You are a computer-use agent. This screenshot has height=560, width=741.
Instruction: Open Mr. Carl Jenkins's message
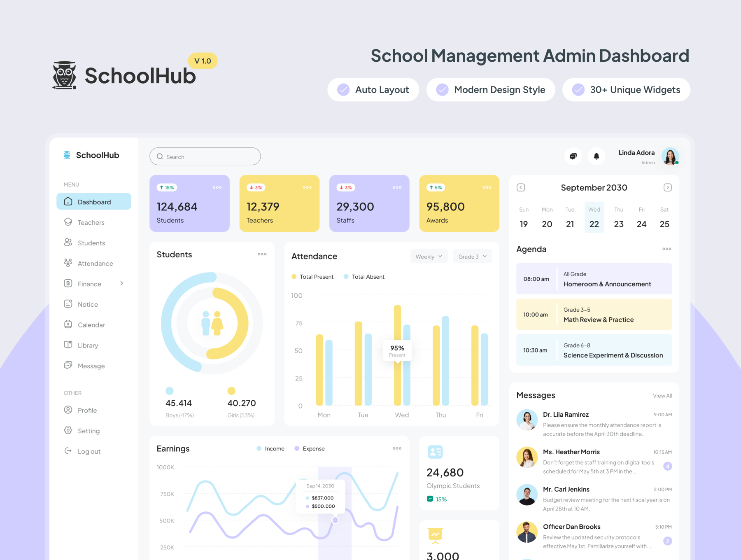(594, 499)
